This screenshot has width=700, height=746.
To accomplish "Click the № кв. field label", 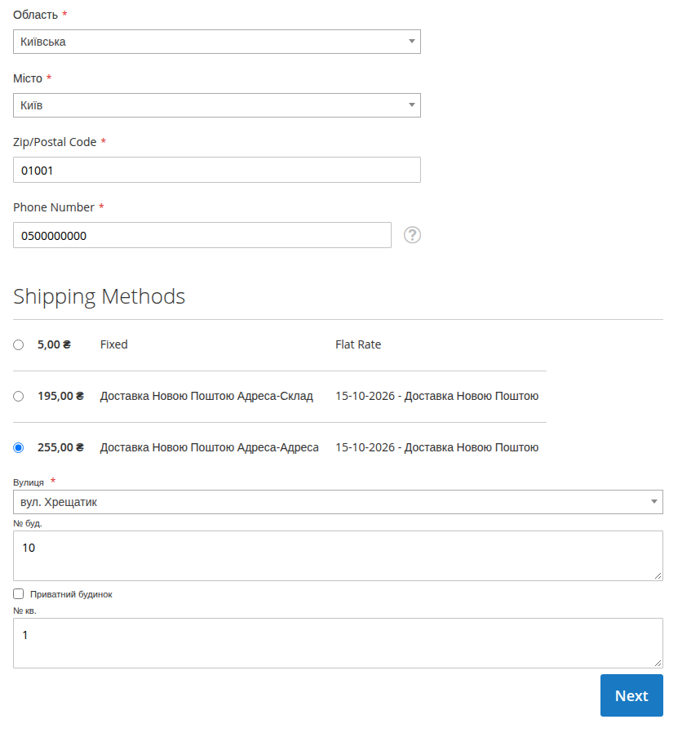I will coord(24,611).
